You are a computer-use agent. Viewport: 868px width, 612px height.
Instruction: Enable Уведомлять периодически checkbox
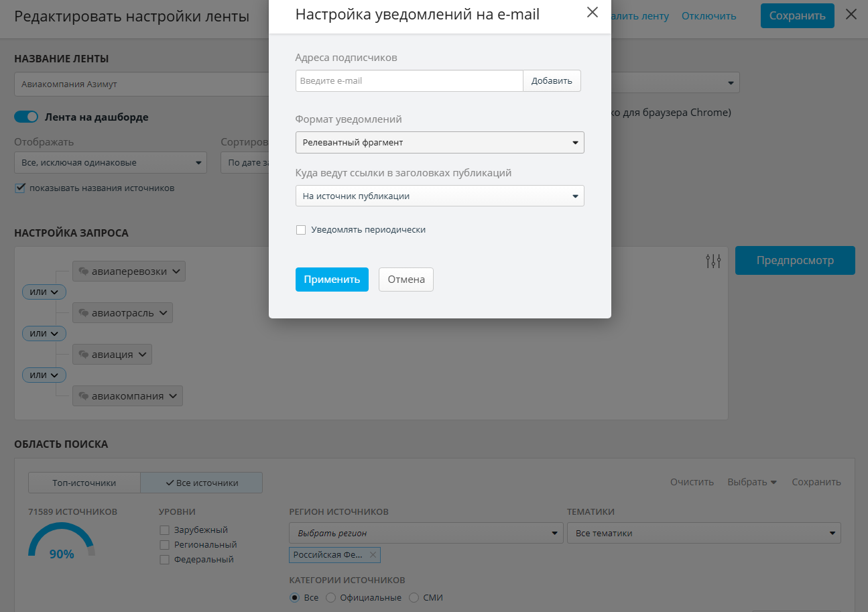301,230
